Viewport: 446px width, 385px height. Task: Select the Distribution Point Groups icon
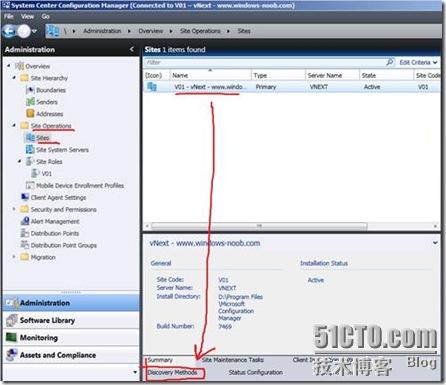[x=25, y=245]
